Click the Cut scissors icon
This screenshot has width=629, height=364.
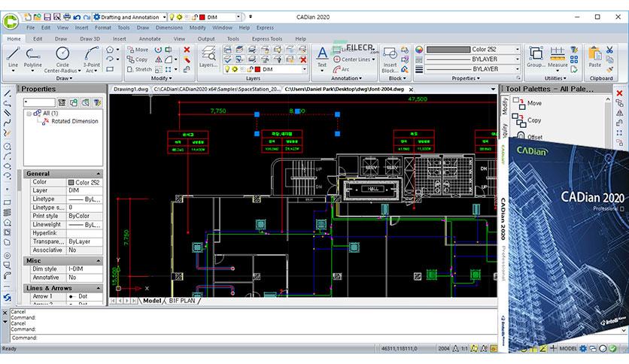tap(609, 50)
